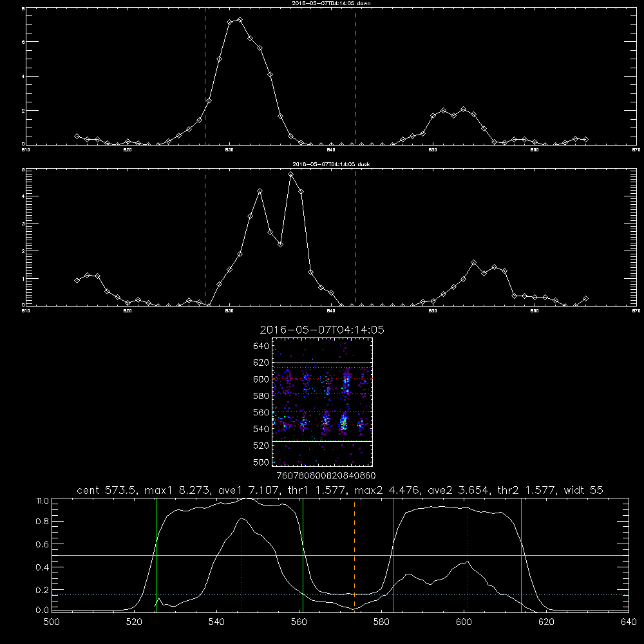This screenshot has height=644, width=644.
Task: Click the crowded x-axis numbers under the heatmap
Action: point(327,476)
